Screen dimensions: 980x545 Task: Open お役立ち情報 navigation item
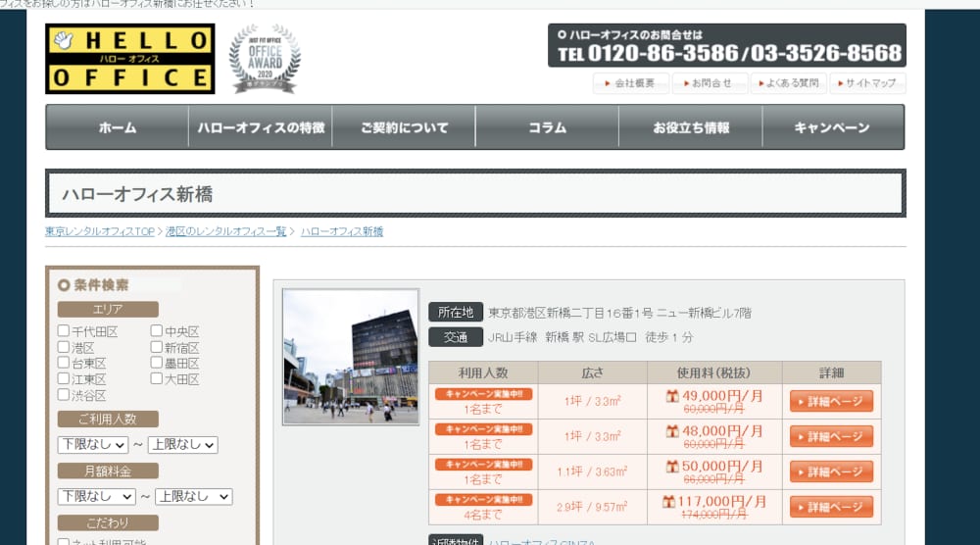[x=691, y=127]
